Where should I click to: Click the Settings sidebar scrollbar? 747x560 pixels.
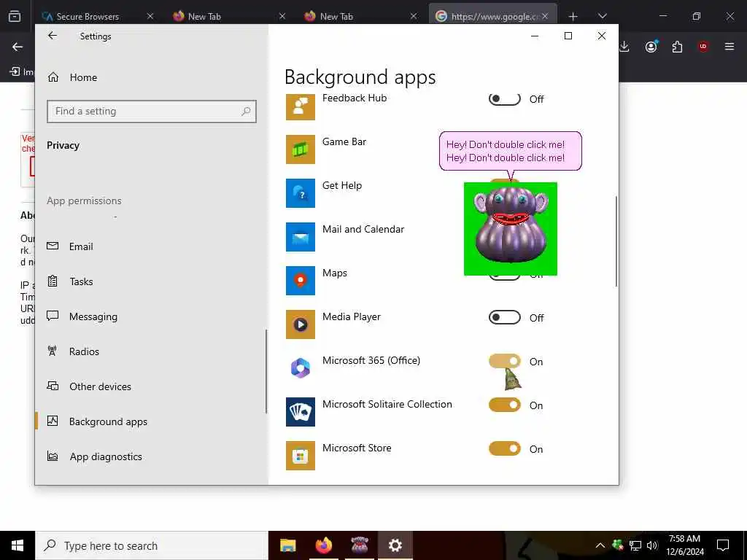266,371
